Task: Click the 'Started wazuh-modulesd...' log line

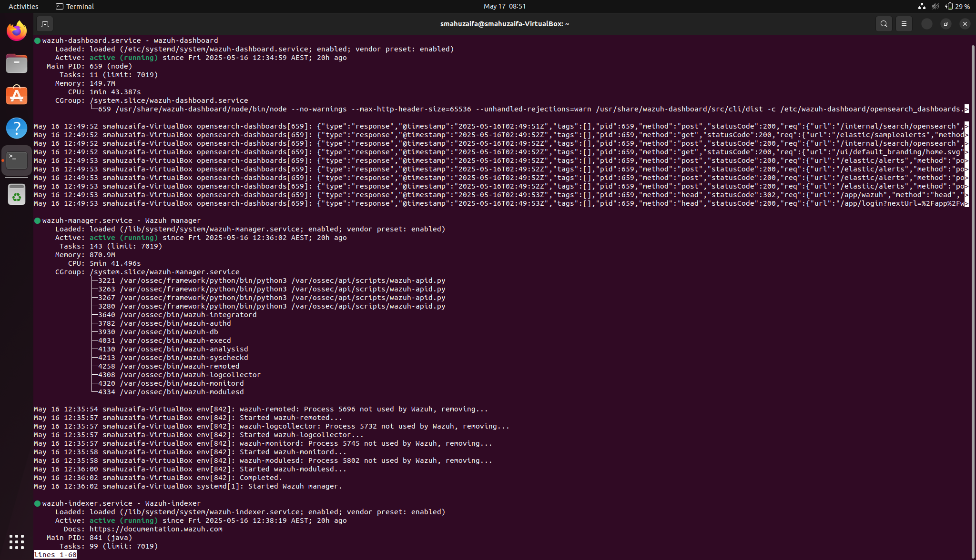Action: tap(190, 469)
